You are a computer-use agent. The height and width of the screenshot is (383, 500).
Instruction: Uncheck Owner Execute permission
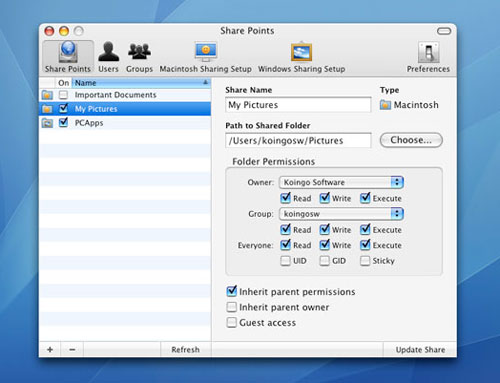pyautogui.click(x=365, y=198)
